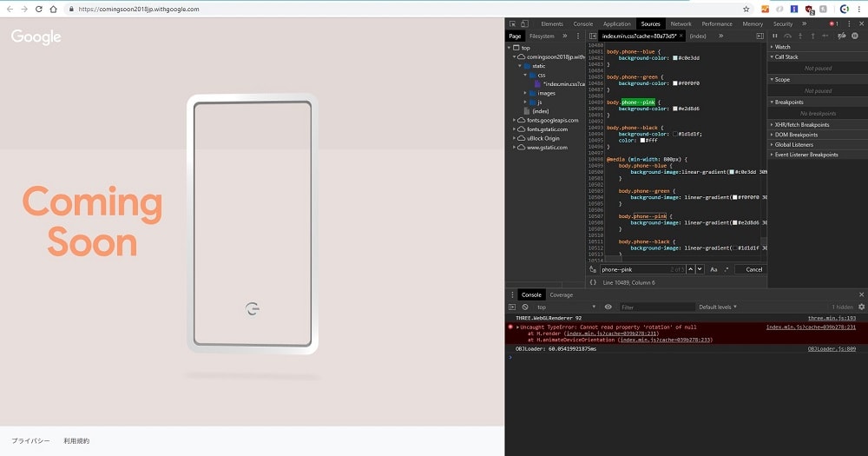Toggle match case Aa in search

[713, 269]
